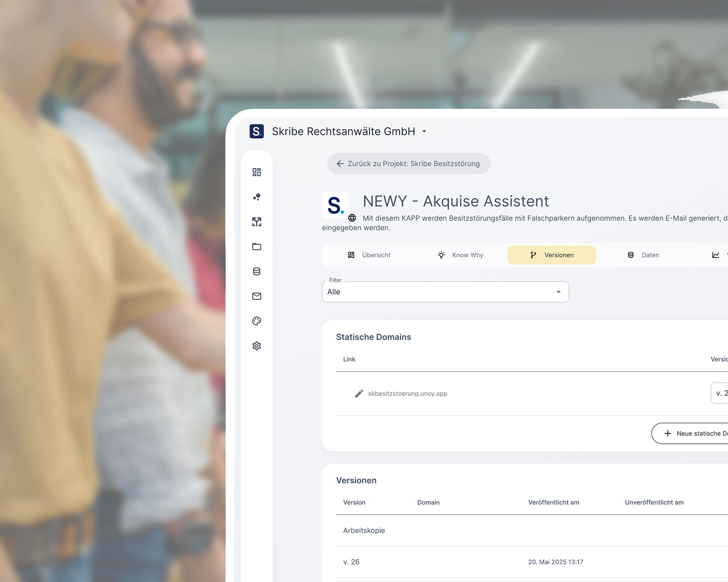
Task: Edit the skbesitzstoerung.unoy.app domain pencil icon
Action: tap(359, 394)
